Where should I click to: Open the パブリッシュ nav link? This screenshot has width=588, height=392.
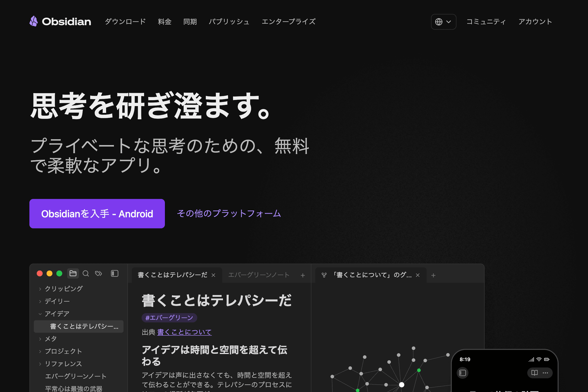click(229, 21)
